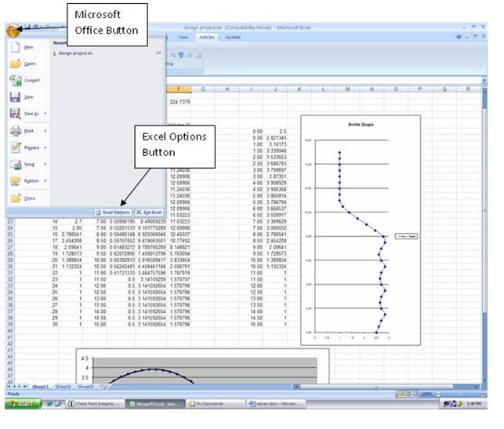Expand the Print submenu arrow
Screen dimensions: 504x429
[45, 131]
